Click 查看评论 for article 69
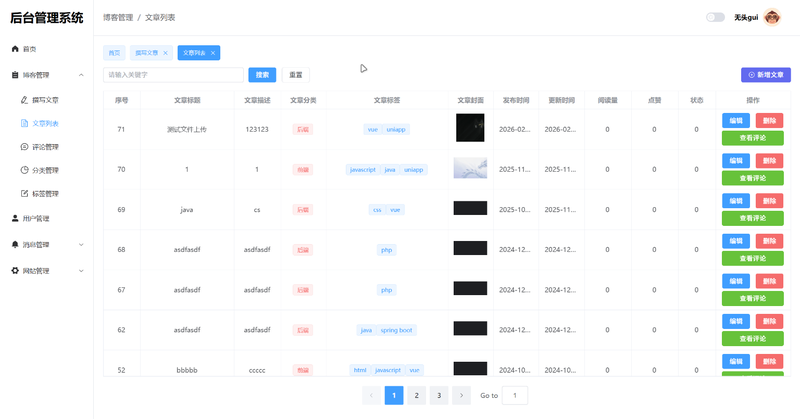The image size is (800, 419). tap(753, 218)
